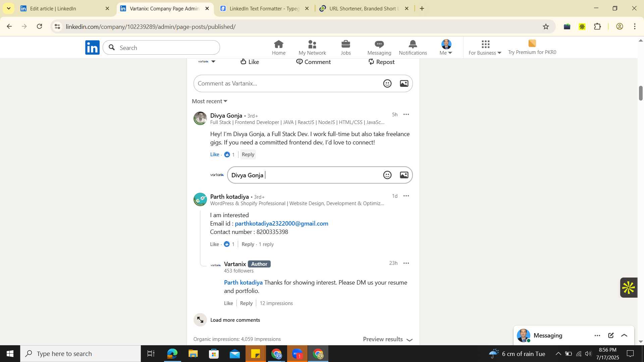Open parthkotadiya2322000@gmail.com email link
The width and height of the screenshot is (644, 362).
[x=281, y=224]
